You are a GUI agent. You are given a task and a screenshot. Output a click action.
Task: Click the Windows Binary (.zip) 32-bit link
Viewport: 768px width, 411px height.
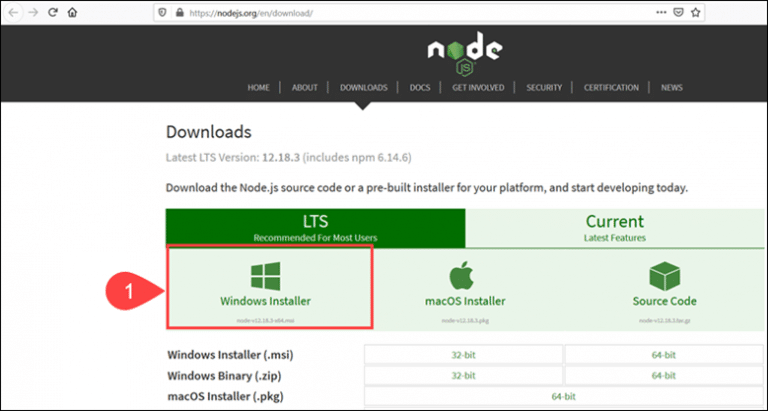[x=463, y=376]
